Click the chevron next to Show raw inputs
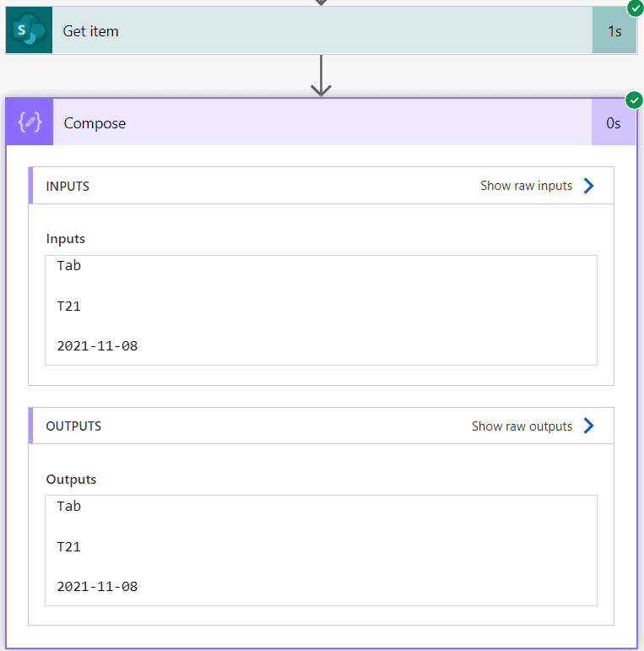Screen dimensions: 644x651 (588, 186)
